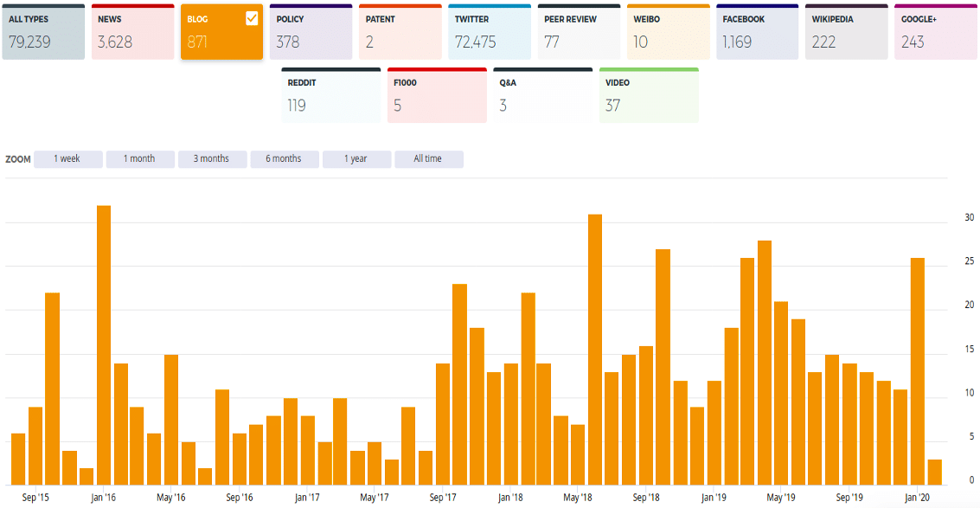Choose the Weibo source tile
980x508 pixels.
[x=667, y=32]
